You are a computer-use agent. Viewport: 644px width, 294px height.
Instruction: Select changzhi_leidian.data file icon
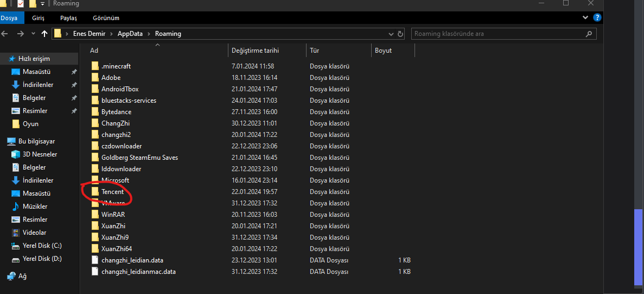coord(95,260)
